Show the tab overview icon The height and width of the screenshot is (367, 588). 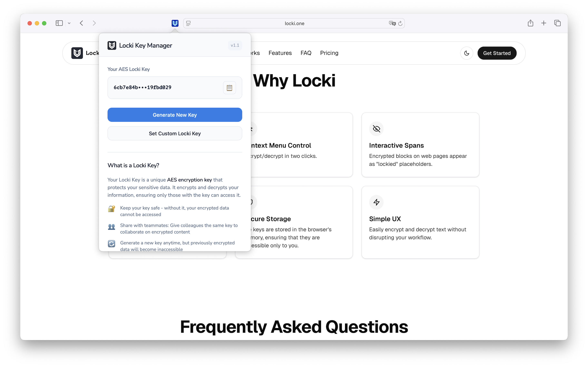[557, 23]
